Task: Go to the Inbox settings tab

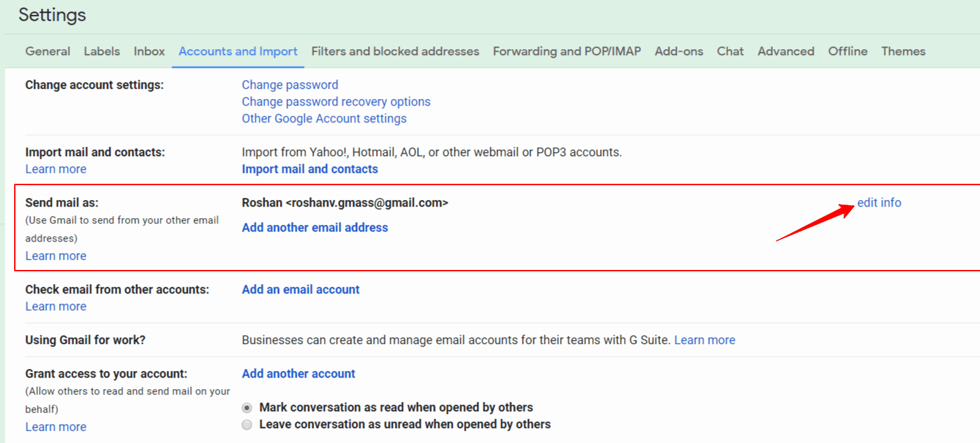Action: point(149,51)
